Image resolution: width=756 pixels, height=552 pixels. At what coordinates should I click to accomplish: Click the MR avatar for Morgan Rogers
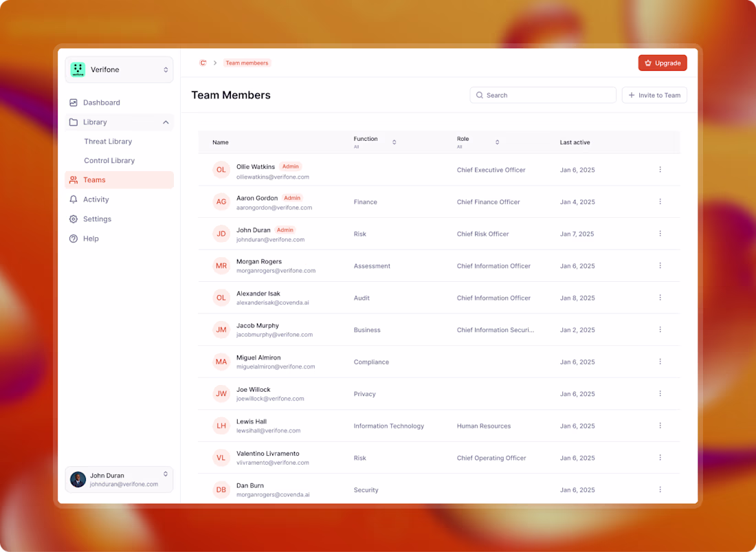coord(221,265)
